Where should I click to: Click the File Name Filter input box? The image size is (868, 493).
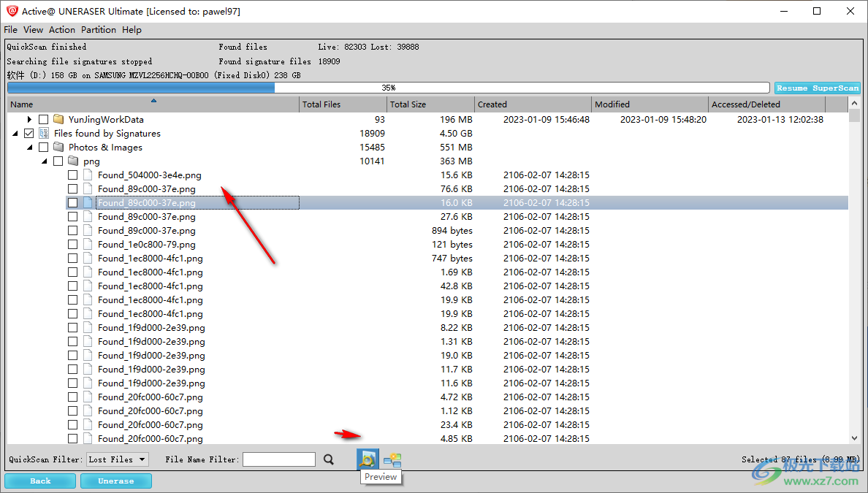[279, 459]
